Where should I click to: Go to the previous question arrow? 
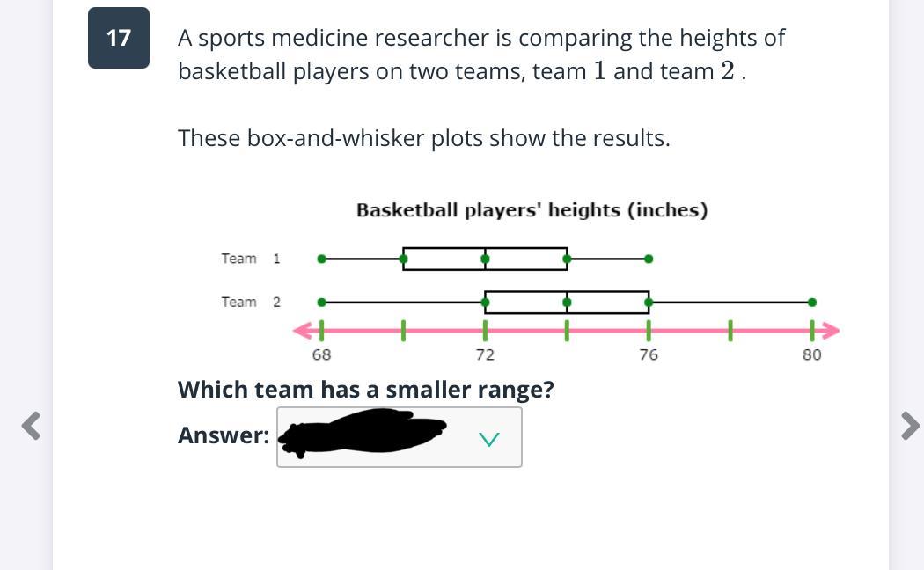[32, 426]
